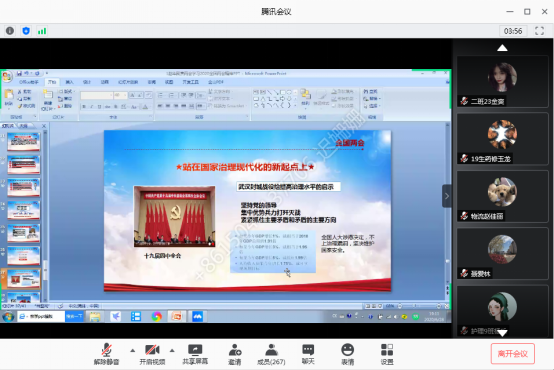554x370 pixels.
Task: Click the red 离开会议 button
Action: (512, 354)
